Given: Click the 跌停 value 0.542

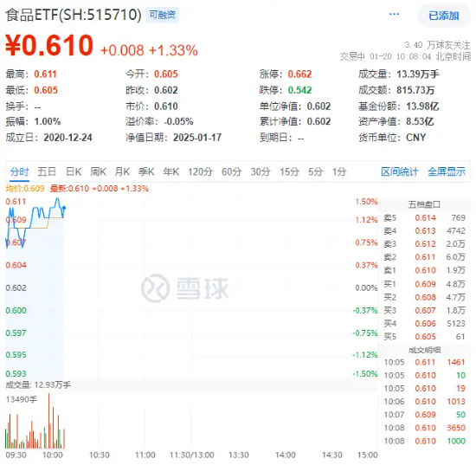Looking at the screenshot, I should point(299,90).
